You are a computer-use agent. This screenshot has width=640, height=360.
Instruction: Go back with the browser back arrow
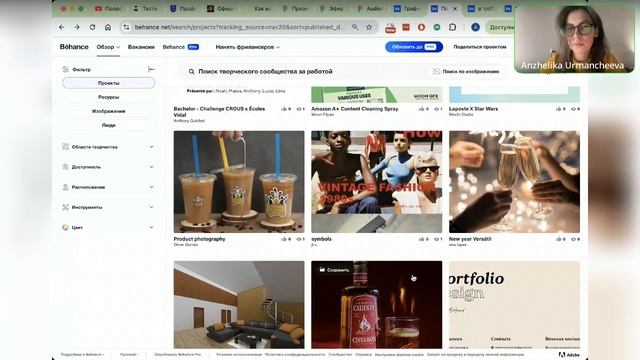(x=62, y=27)
